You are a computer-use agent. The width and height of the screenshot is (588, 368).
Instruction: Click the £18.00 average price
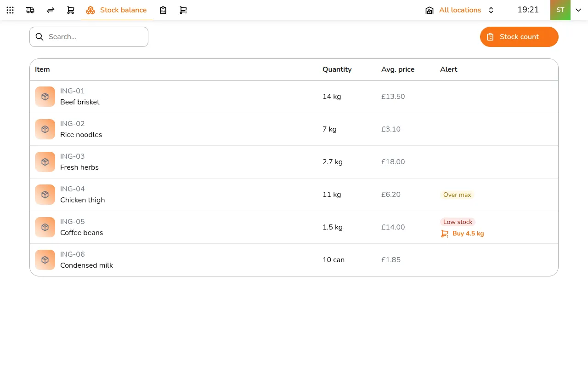[393, 162]
